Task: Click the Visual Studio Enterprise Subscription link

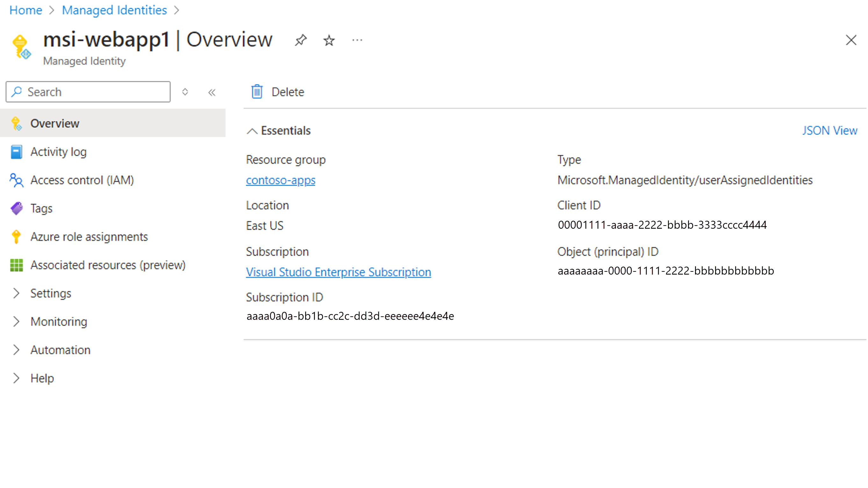Action: pyautogui.click(x=339, y=272)
